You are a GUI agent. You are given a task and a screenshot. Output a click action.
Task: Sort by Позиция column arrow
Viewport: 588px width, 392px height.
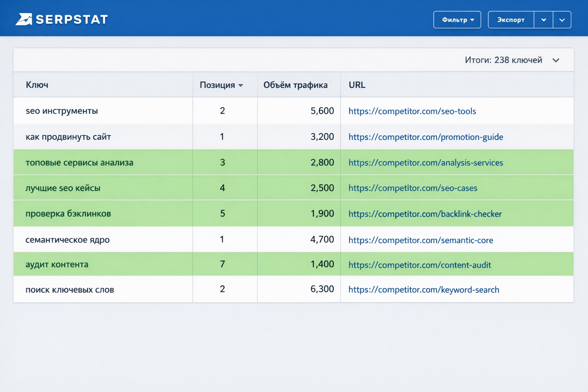click(x=241, y=85)
